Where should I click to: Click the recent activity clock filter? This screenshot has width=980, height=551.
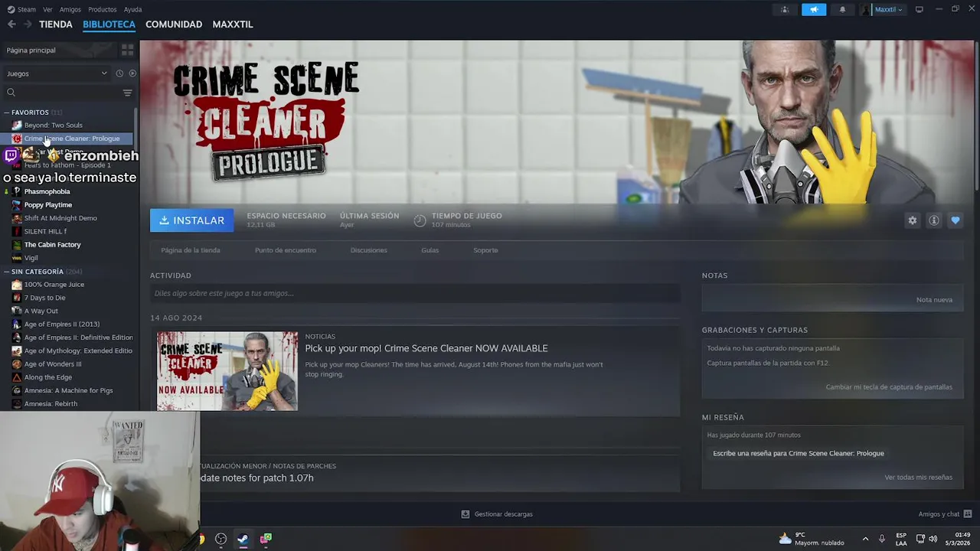(119, 73)
